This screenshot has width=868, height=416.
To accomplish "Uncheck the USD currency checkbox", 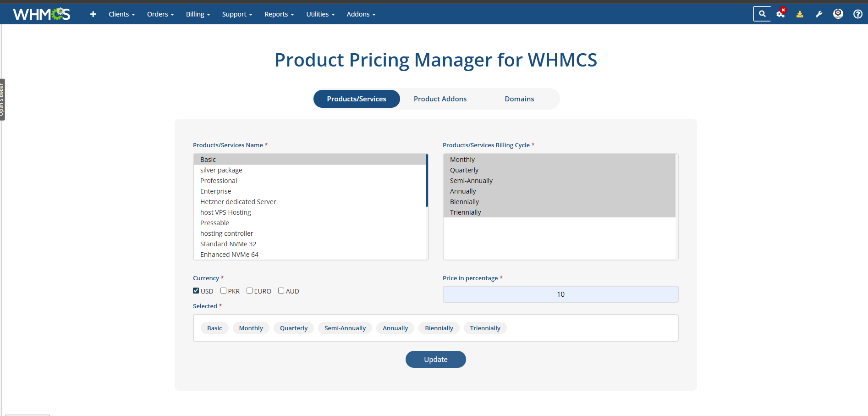I will (x=196, y=291).
